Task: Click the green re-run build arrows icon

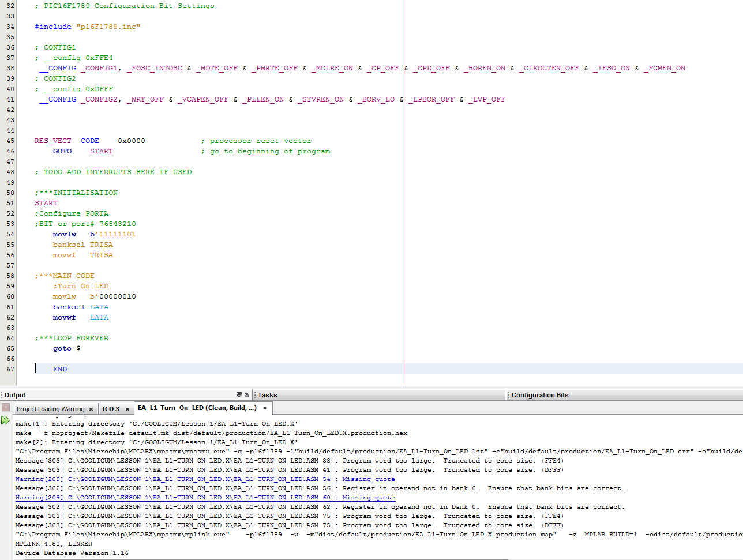Action: (6, 420)
